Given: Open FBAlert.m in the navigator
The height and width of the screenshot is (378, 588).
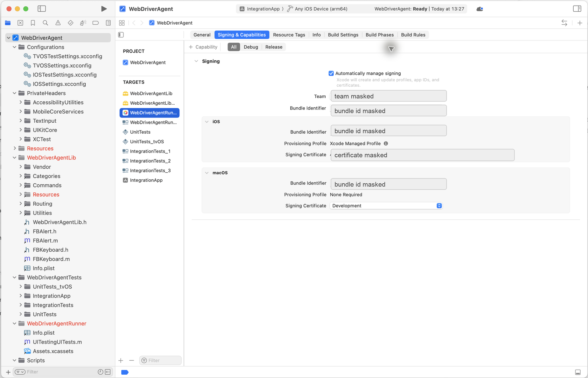Looking at the screenshot, I should coord(45,241).
